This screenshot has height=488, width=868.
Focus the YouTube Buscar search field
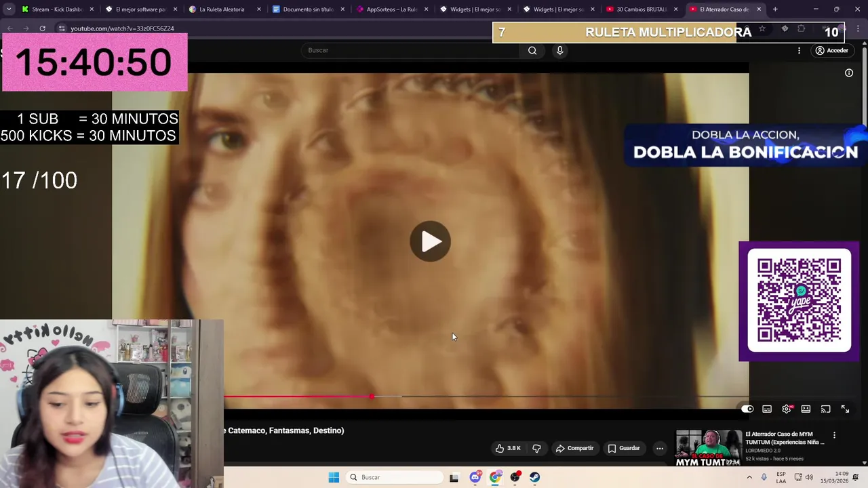coord(410,50)
